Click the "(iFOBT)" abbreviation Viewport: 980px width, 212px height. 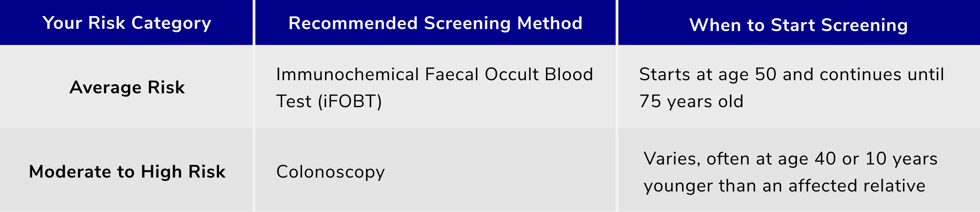point(350,102)
